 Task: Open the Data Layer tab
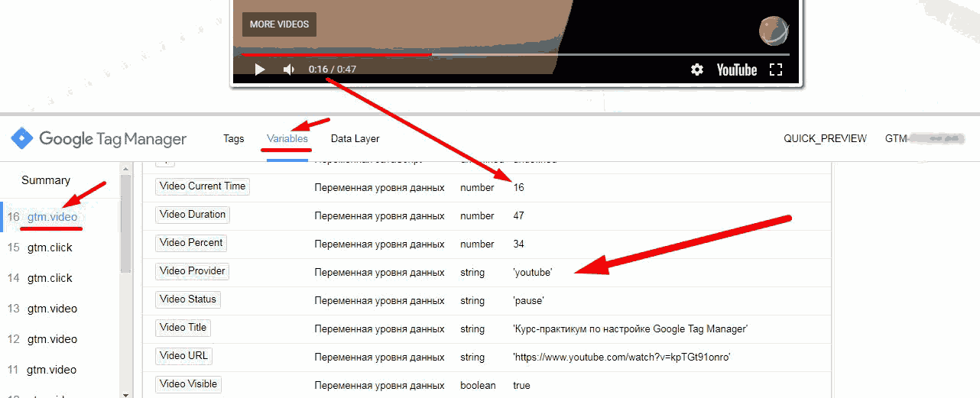[355, 139]
